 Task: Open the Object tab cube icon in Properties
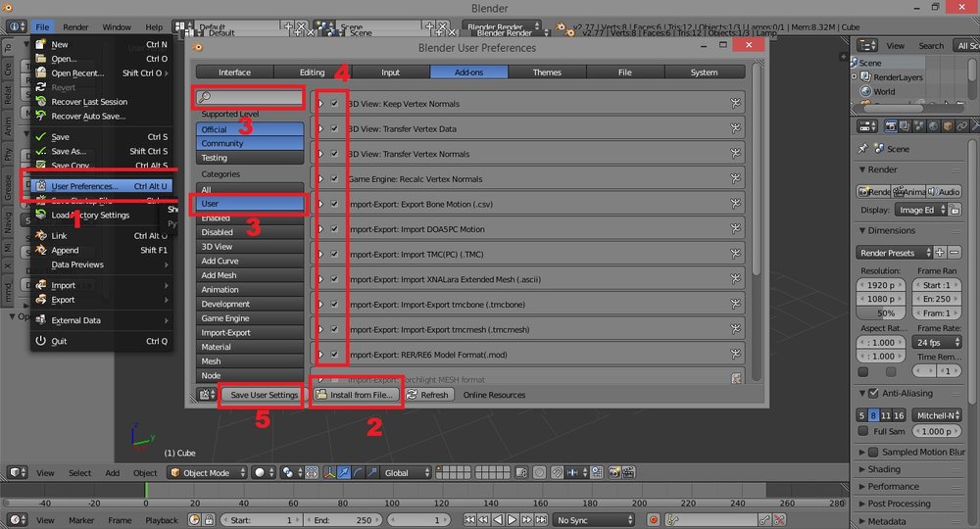[x=948, y=126]
